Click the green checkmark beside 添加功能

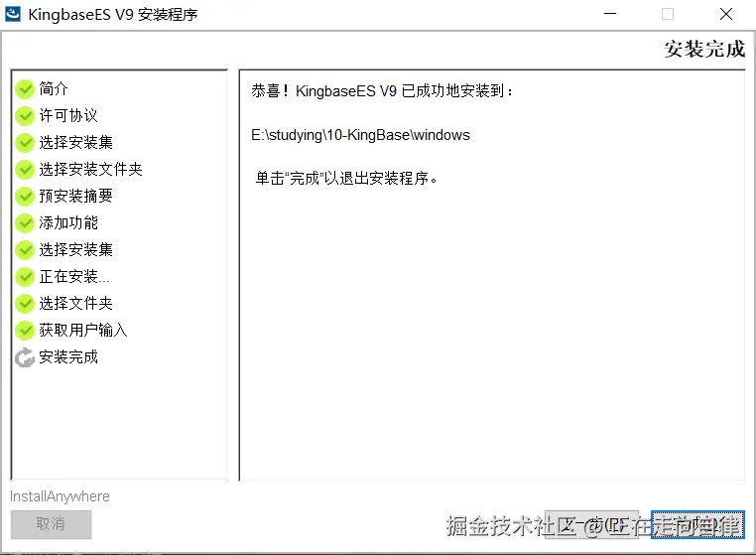pos(25,223)
